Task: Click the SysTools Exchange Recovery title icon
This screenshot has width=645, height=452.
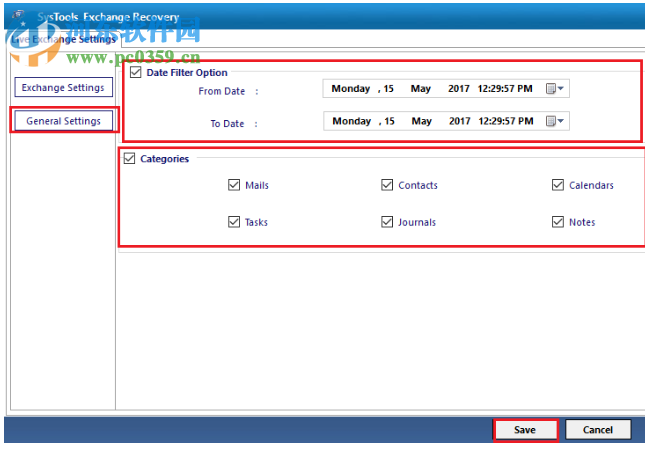Action: (20, 16)
